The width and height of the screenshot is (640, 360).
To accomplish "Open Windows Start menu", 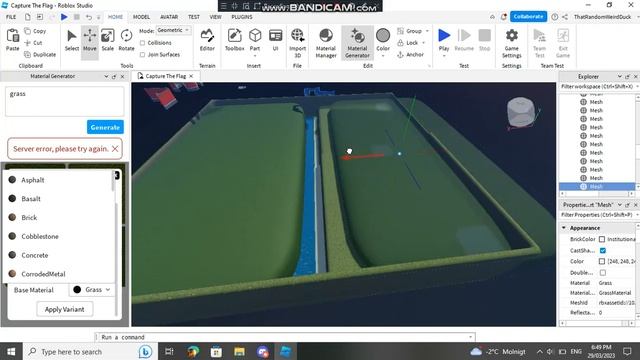I will click(11, 351).
